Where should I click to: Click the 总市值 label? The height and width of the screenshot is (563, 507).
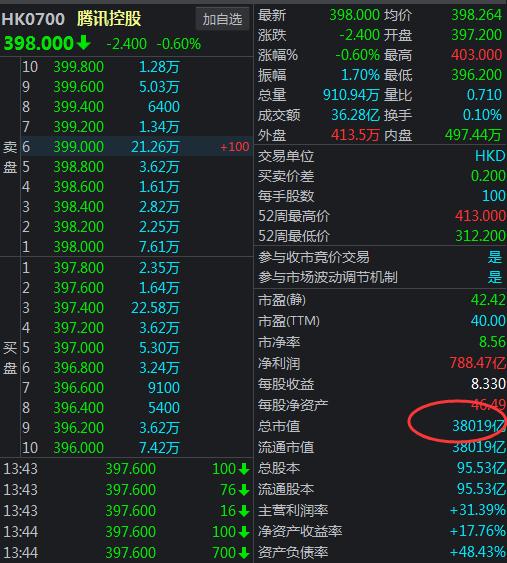click(279, 426)
